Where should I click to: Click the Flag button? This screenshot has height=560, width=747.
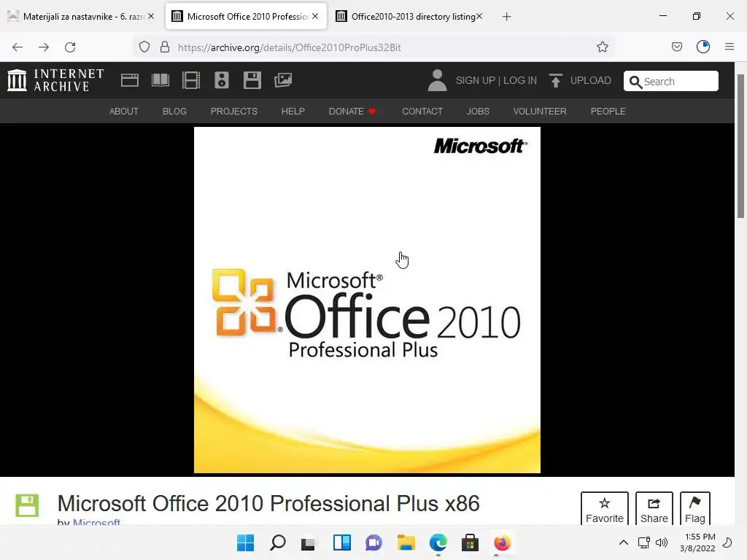point(695,508)
